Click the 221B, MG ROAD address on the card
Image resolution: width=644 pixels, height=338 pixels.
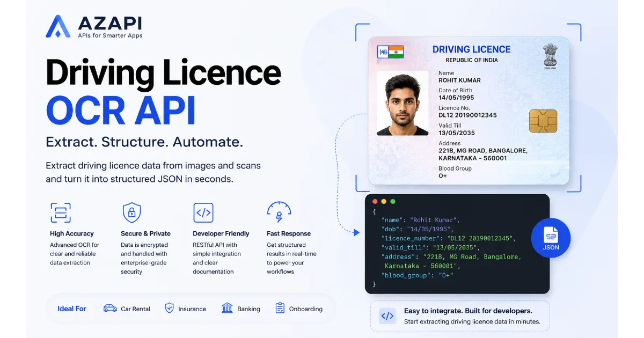pyautogui.click(x=483, y=155)
